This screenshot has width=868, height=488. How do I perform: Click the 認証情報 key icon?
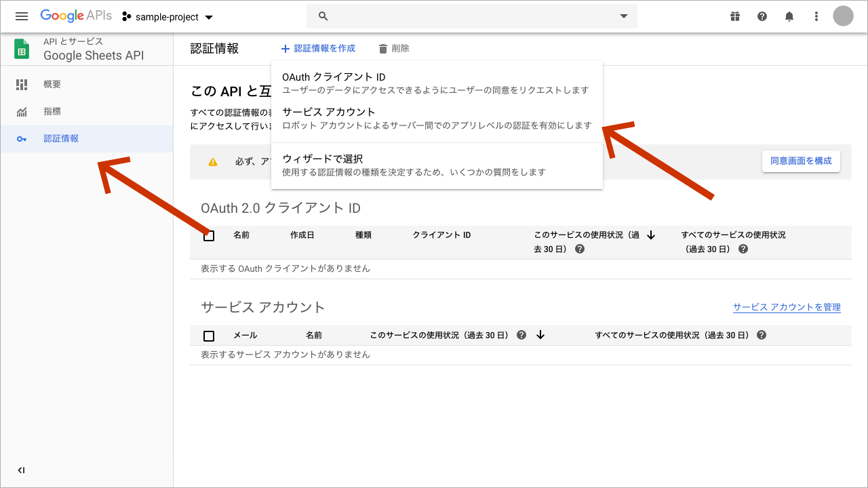pos(22,138)
